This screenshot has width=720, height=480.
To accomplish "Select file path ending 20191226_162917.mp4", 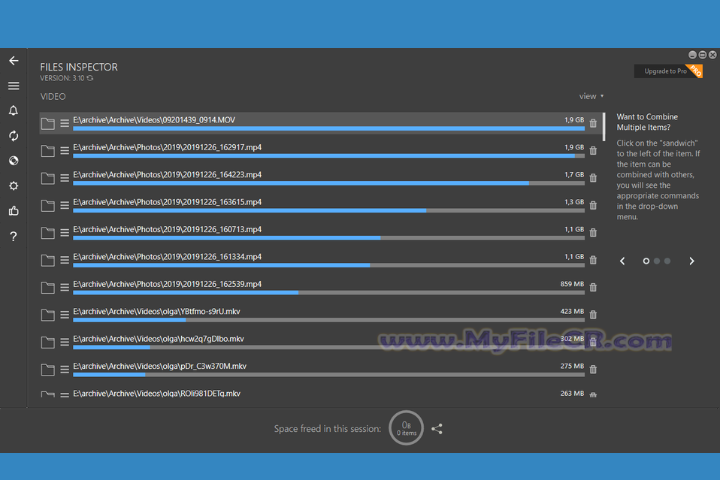I will (x=167, y=147).
